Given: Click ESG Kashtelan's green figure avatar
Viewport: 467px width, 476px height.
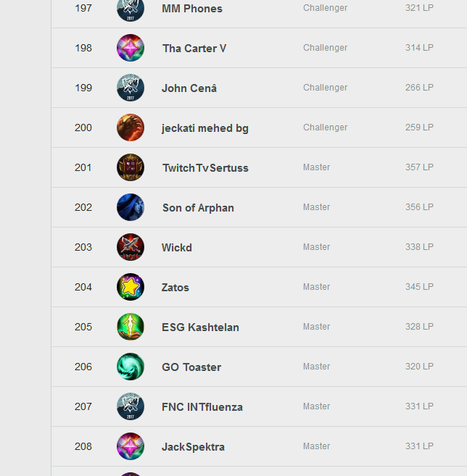Looking at the screenshot, I should click(131, 327).
